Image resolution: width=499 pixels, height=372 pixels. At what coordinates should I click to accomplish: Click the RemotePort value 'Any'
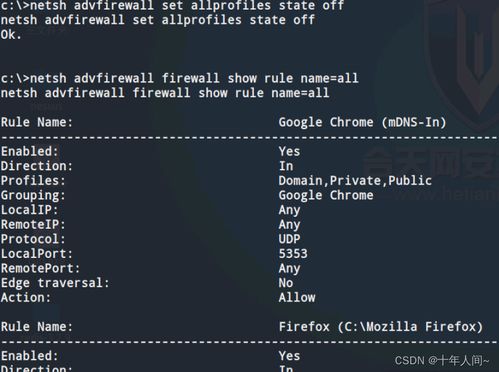point(289,269)
